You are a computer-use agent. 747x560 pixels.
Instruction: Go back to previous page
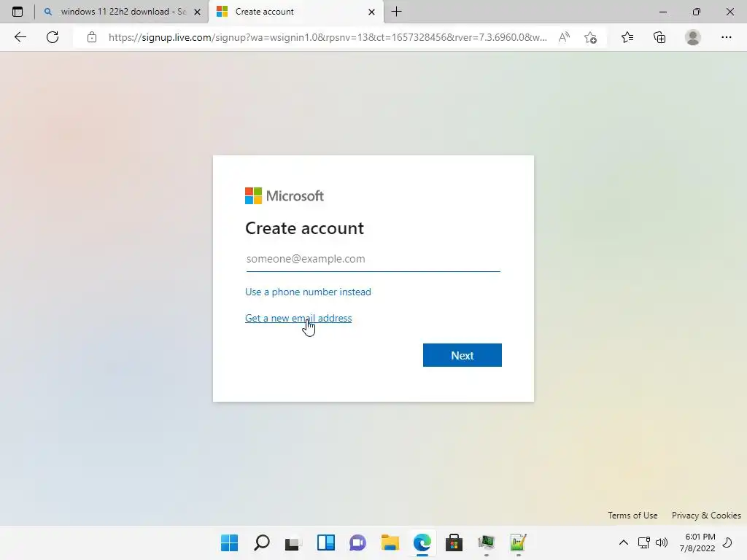[x=20, y=37]
